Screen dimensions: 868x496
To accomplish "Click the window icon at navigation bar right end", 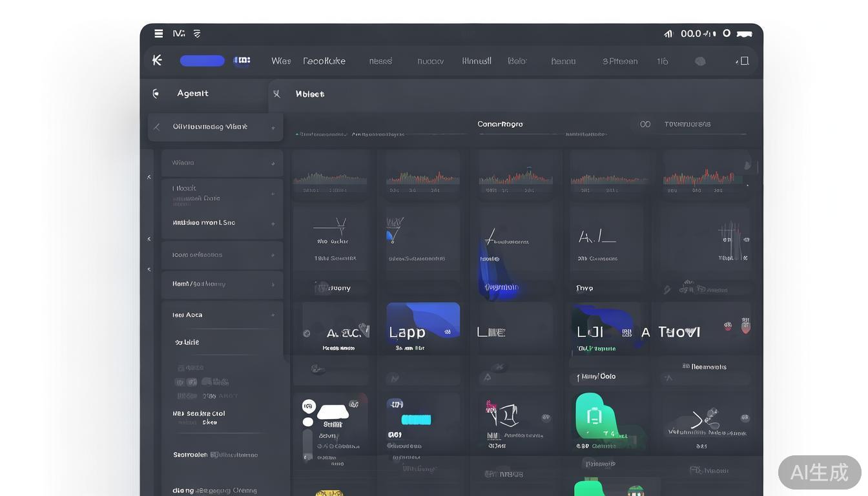I will click(x=743, y=61).
